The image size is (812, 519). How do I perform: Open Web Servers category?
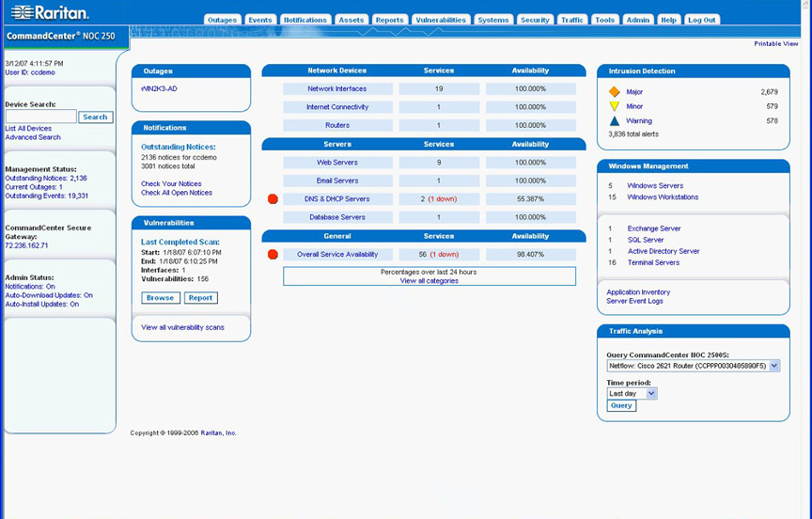click(337, 163)
